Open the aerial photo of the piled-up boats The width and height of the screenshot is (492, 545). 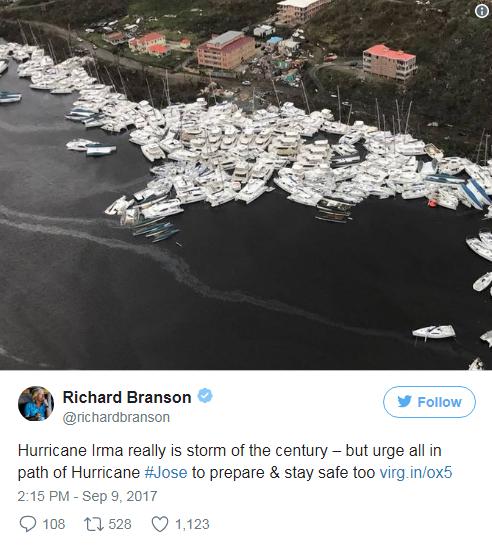pyautogui.click(x=246, y=185)
